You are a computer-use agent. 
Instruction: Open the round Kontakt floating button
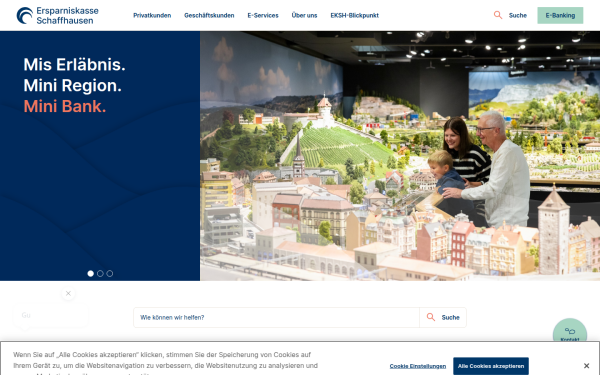click(570, 331)
